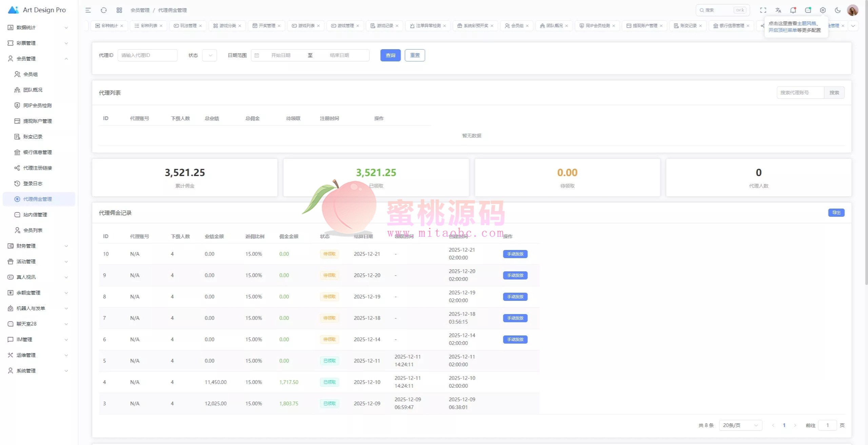The height and width of the screenshot is (445, 868).
Task: Open the 状态 status dropdown
Action: pos(210,55)
